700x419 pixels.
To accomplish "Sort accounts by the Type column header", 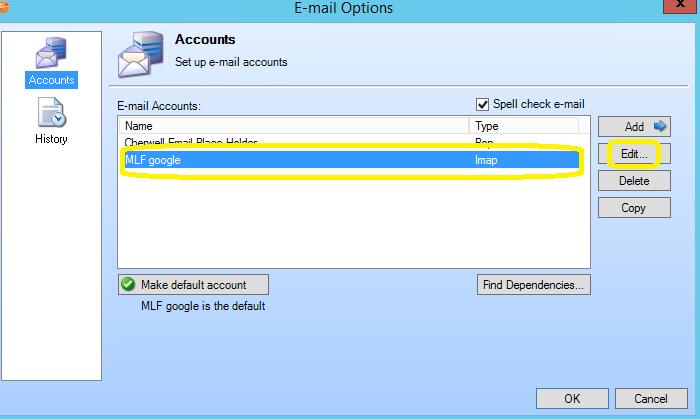I will 524,126.
